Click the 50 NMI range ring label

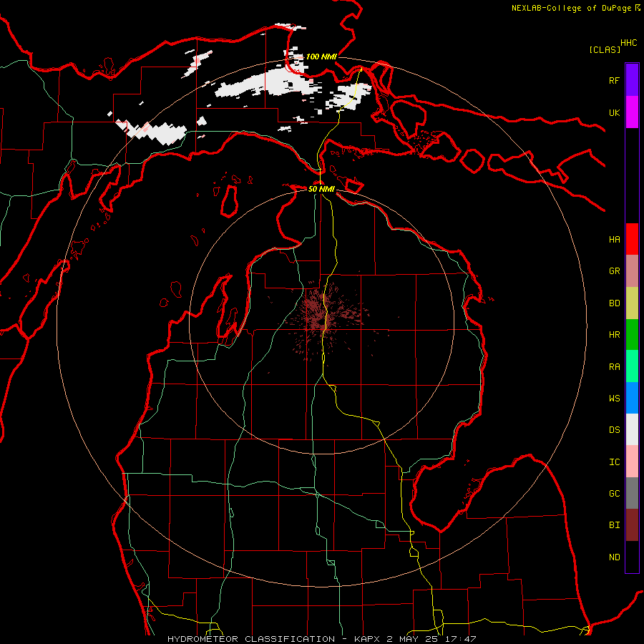coord(321,189)
